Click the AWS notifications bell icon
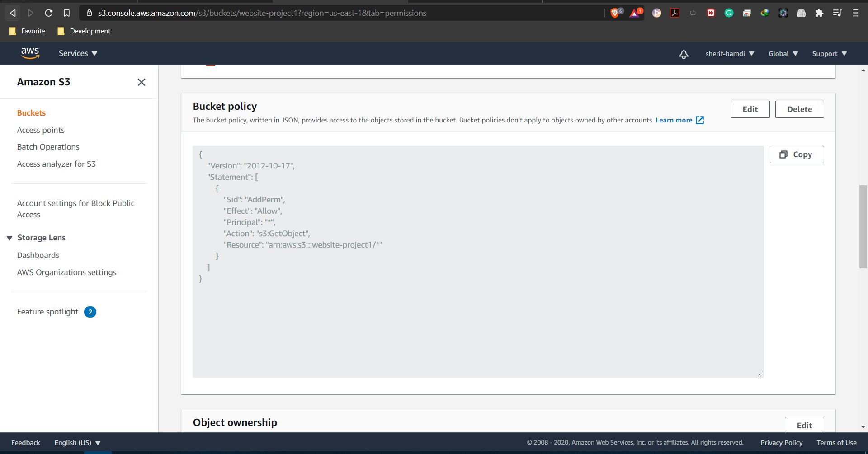The height and width of the screenshot is (454, 868). pos(684,53)
